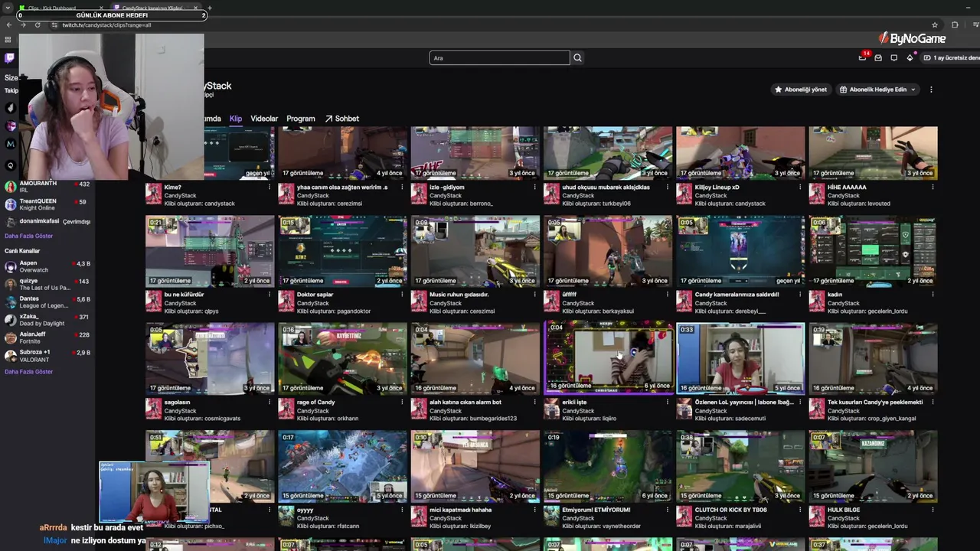Screen dimensions: 980x551
Task: Open the whispers chat bubble icon
Action: pyautogui.click(x=893, y=58)
